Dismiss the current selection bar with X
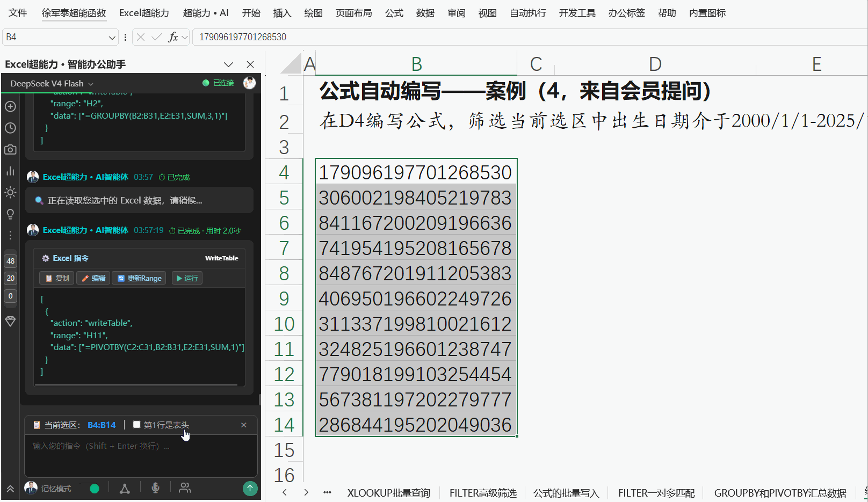 [x=244, y=425]
